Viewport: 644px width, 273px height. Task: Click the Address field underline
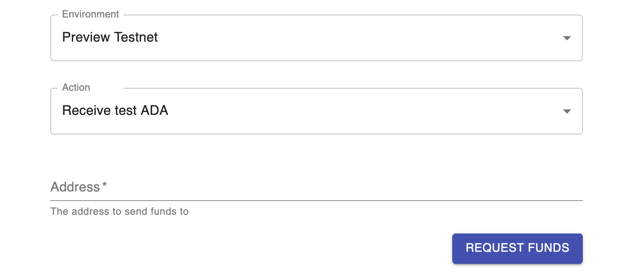pyautogui.click(x=316, y=200)
